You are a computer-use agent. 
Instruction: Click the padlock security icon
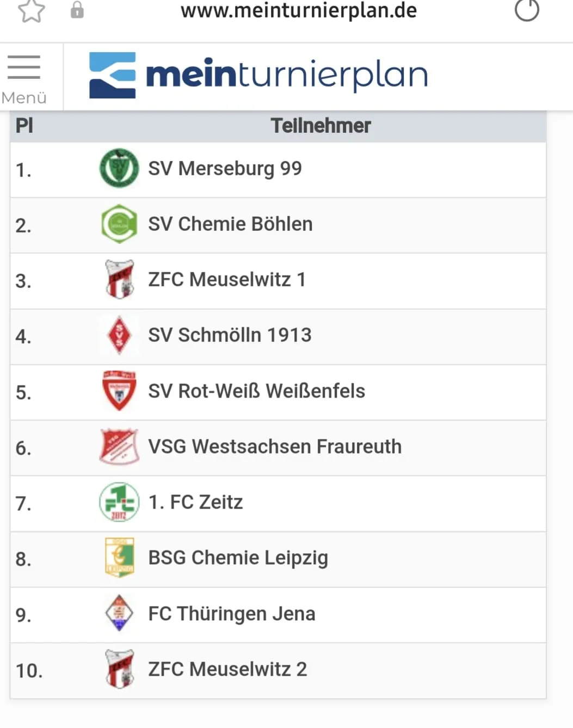pos(77,10)
